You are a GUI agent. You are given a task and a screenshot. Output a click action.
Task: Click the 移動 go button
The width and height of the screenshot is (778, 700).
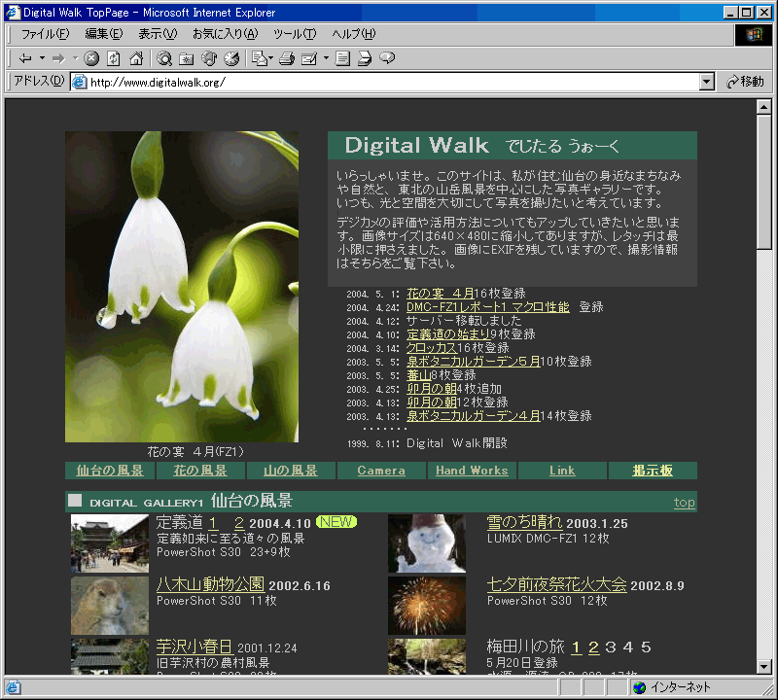coord(745,82)
